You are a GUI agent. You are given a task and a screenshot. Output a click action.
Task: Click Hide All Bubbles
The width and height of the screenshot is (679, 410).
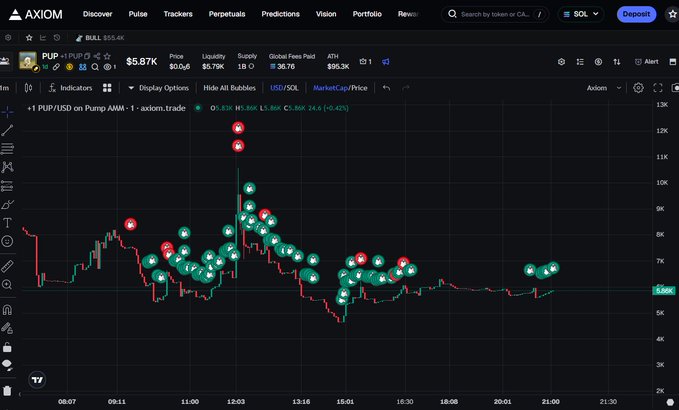pyautogui.click(x=230, y=88)
